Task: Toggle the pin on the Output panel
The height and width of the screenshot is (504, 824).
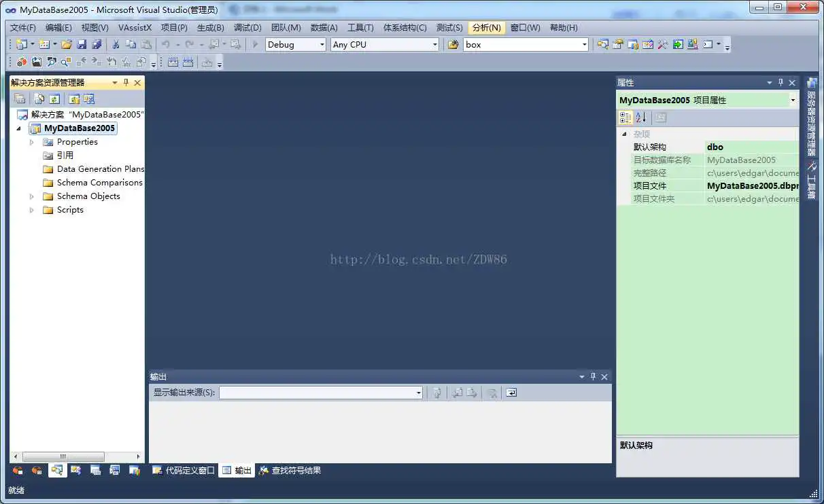Action: point(593,376)
